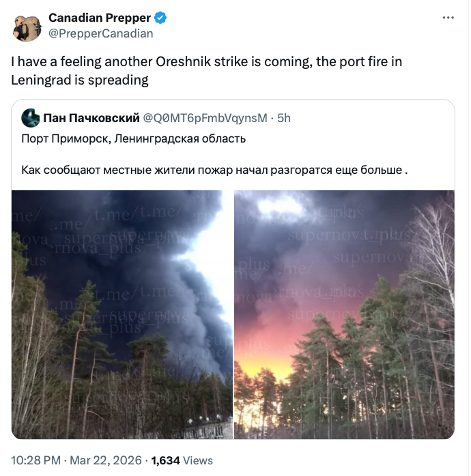Open the @PrepperCanadian handle link
Viewport: 471px width, 476px height.
(x=101, y=33)
